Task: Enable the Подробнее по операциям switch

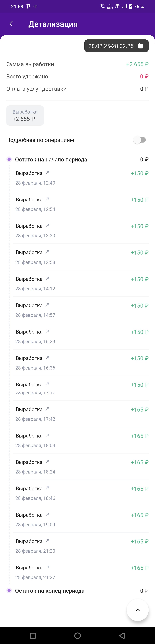Action: click(139, 140)
